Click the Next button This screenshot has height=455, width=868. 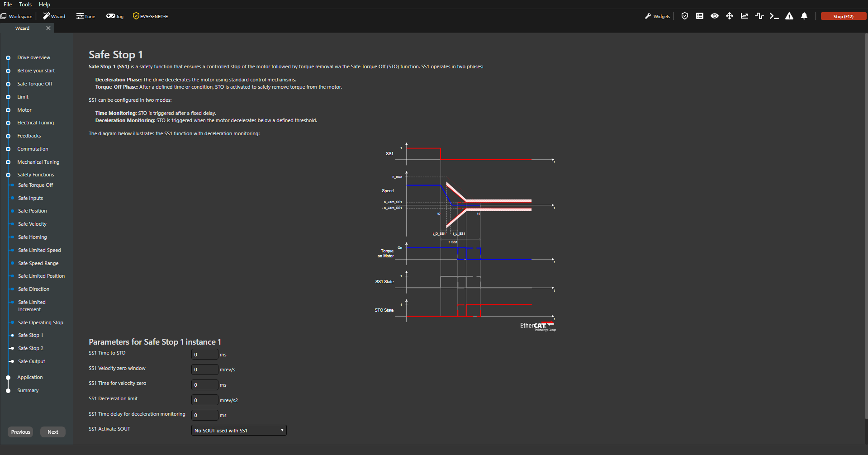[53, 432]
